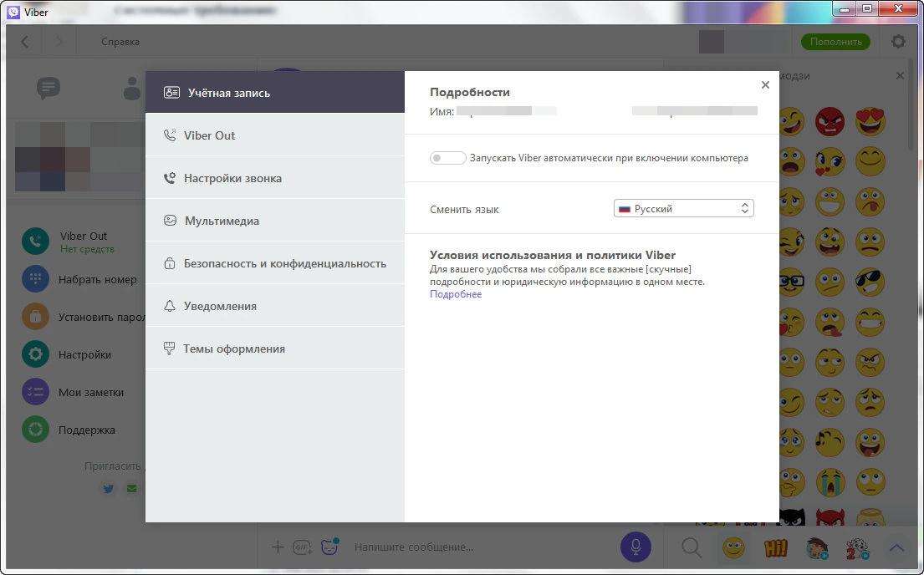Click the gear icon in the top bar
Image resolution: width=924 pixels, height=575 pixels.
click(898, 41)
